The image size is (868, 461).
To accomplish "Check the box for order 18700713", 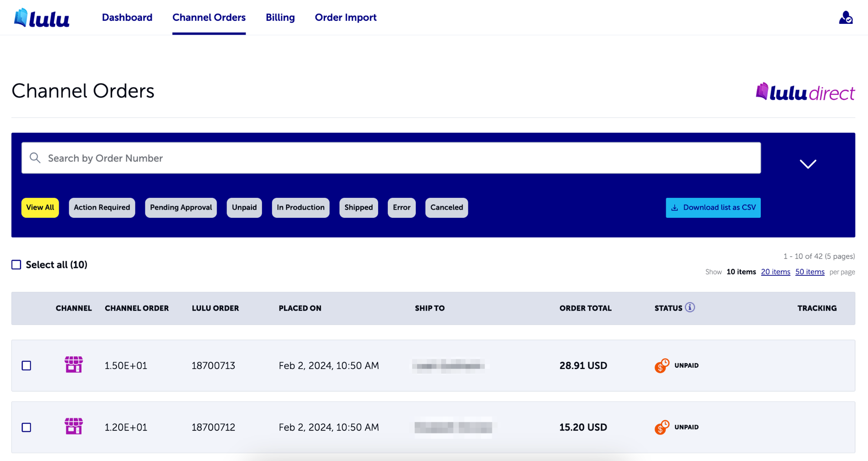I will [x=26, y=366].
